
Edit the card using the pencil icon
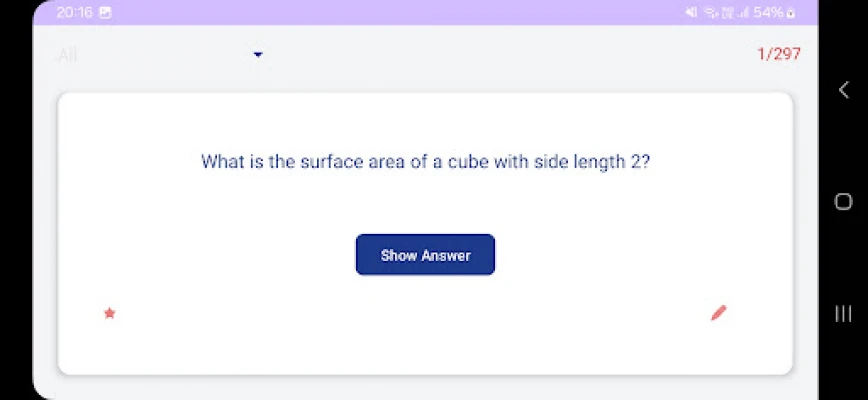(718, 313)
